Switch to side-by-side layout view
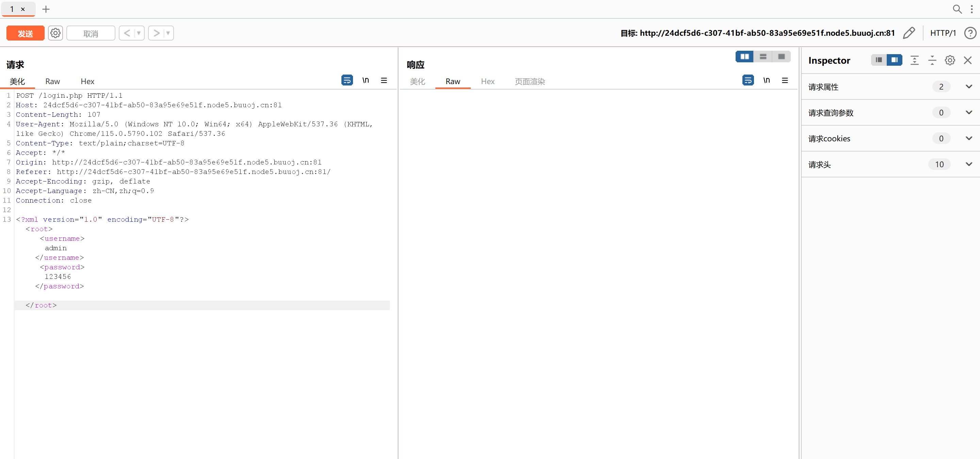The image size is (980, 459). (x=744, y=57)
